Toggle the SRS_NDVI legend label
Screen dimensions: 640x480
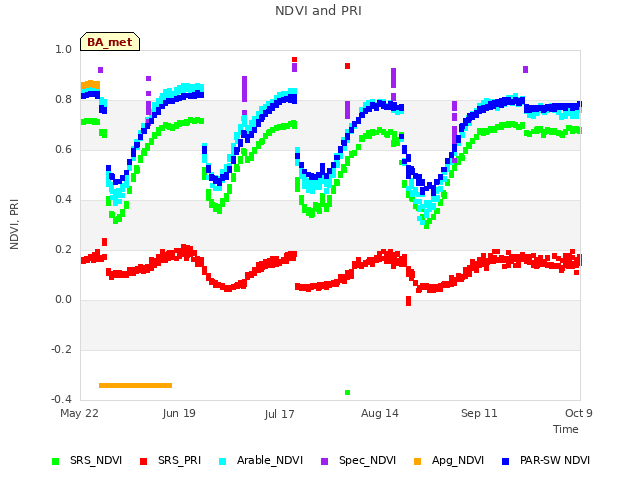pos(96,460)
